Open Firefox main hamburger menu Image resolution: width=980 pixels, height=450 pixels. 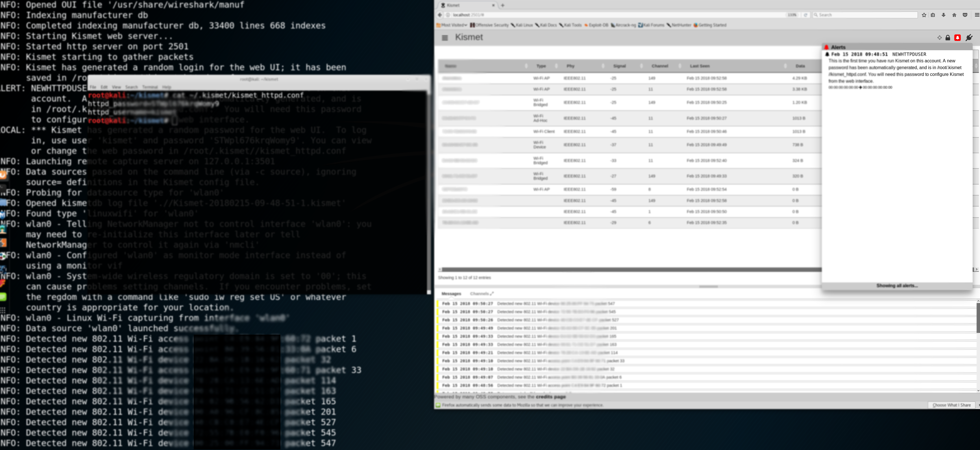click(977, 15)
